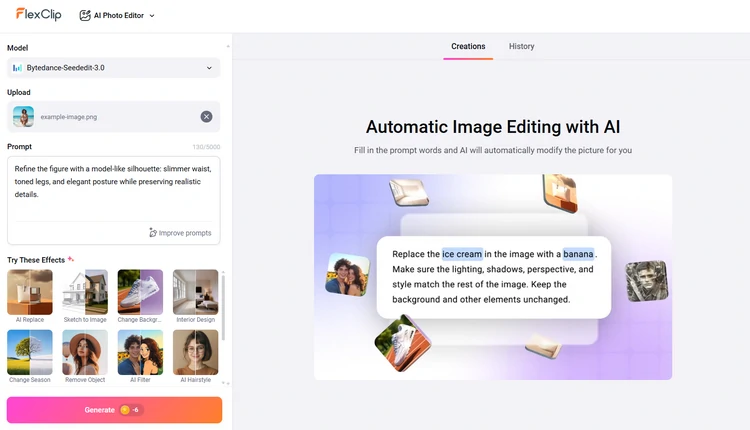
Task: Select the Interior Design effect
Action: [x=196, y=296]
